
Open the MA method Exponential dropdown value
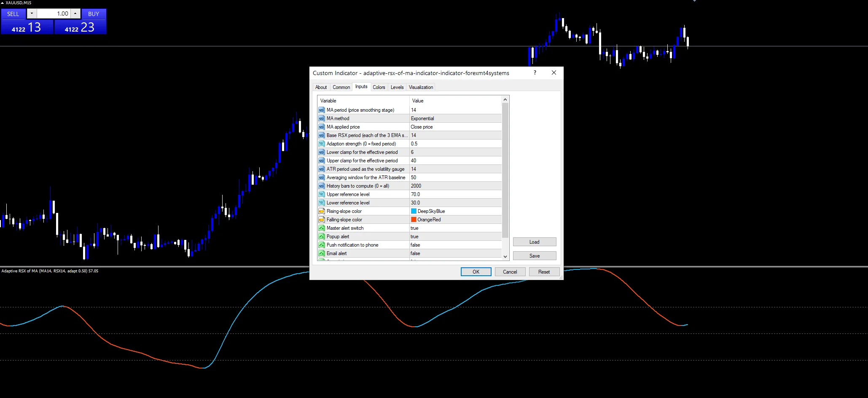pos(456,118)
